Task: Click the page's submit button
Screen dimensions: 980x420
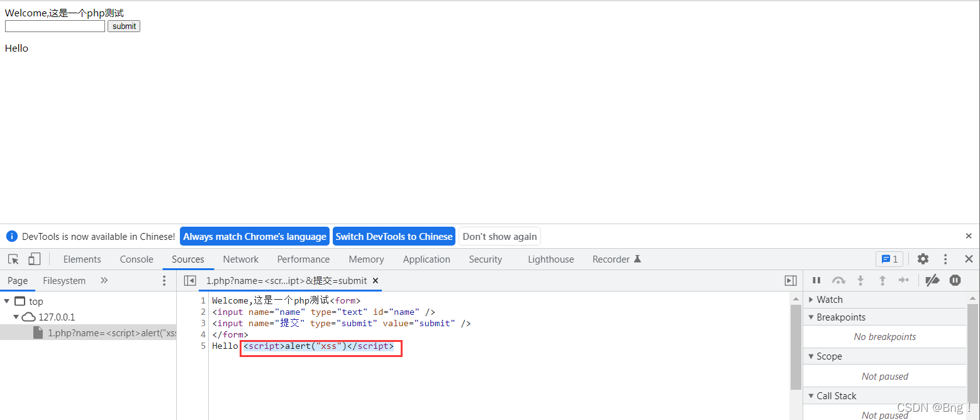Action: pyautogui.click(x=124, y=26)
